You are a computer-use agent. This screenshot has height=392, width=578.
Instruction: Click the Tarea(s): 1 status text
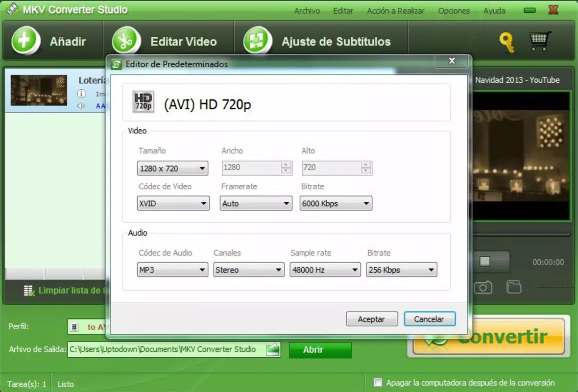point(26,384)
